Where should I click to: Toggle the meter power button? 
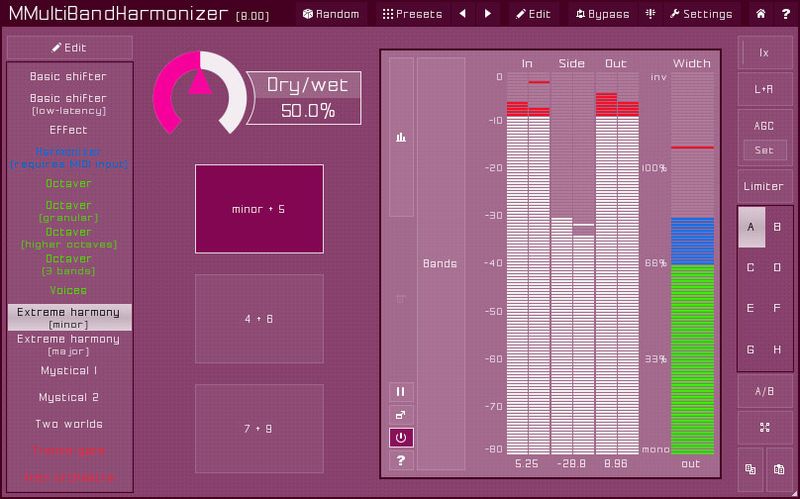click(x=401, y=438)
